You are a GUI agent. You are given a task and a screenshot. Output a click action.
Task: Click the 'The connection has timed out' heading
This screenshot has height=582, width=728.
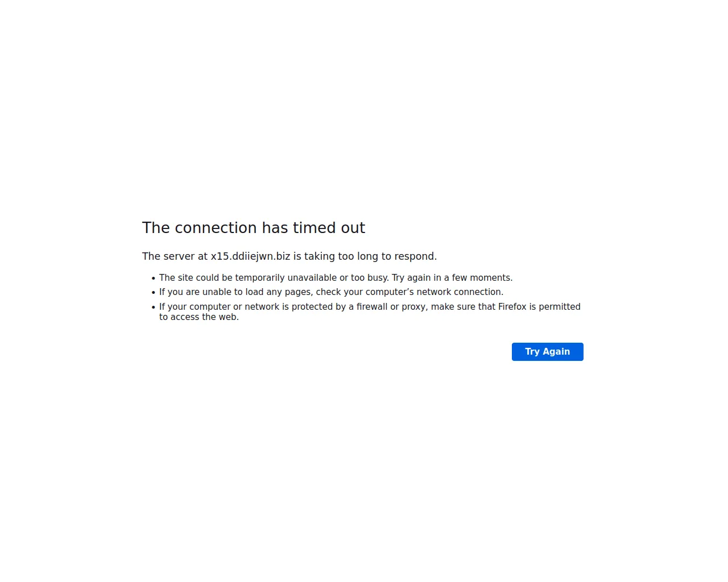(x=254, y=228)
